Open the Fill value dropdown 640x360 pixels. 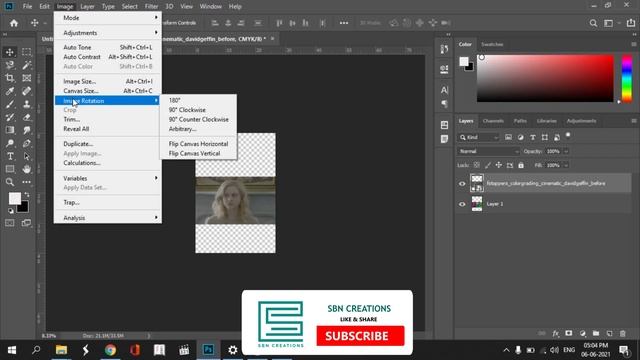566,165
